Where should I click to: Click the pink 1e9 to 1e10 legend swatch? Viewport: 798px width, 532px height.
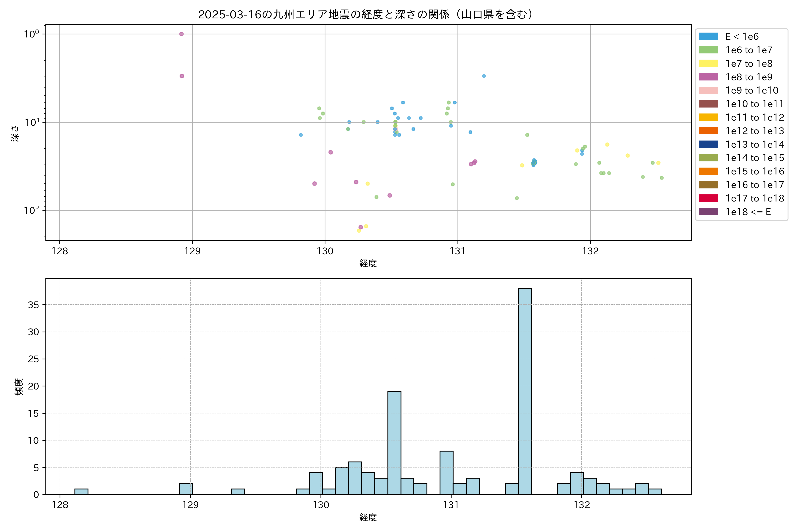point(708,90)
